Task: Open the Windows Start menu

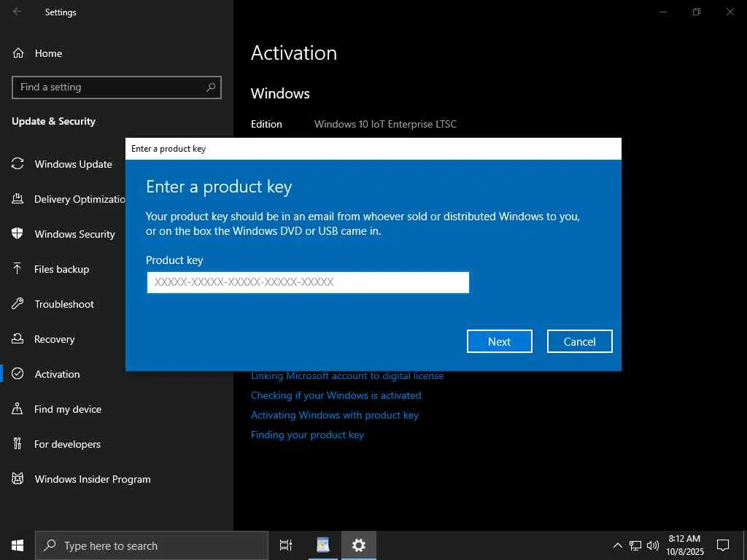Action: pos(18,545)
